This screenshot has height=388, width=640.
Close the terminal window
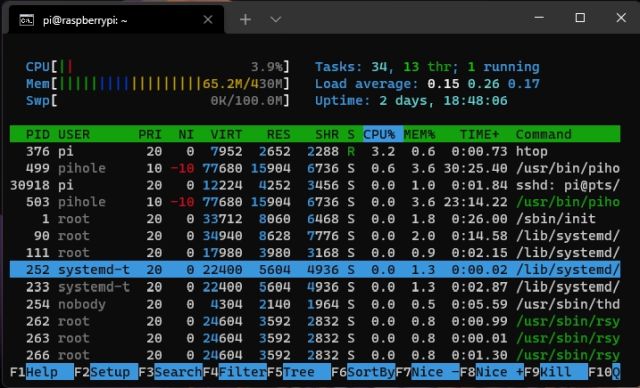[621, 18]
